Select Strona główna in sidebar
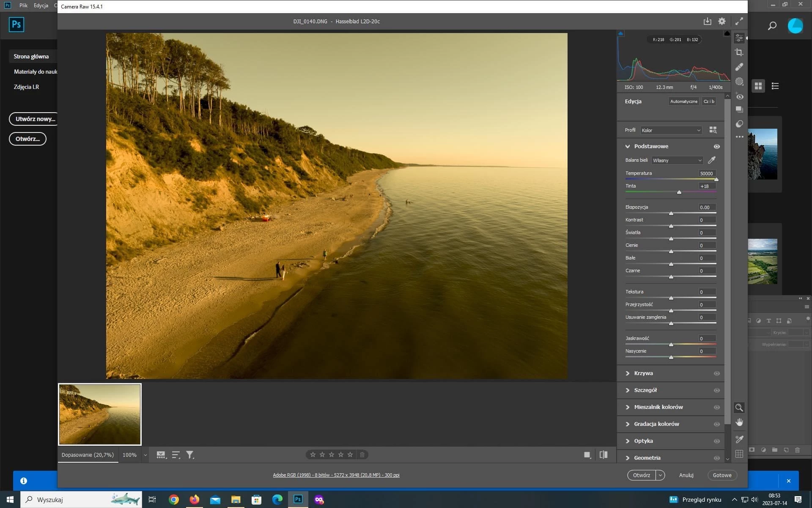 [x=31, y=56]
